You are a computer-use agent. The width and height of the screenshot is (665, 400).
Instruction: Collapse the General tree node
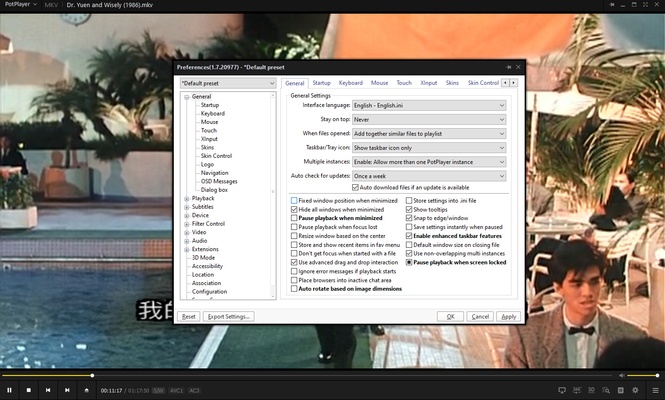pyautogui.click(x=187, y=97)
